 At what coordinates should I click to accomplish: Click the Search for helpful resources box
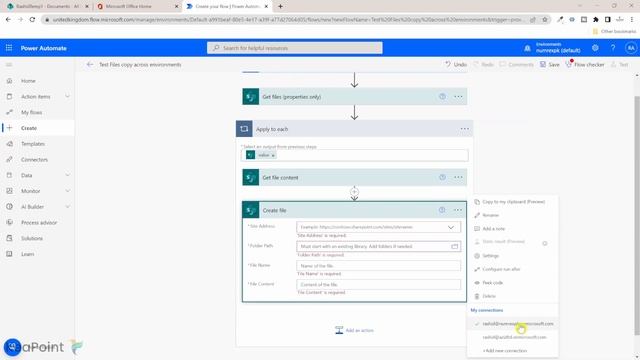coord(295,48)
